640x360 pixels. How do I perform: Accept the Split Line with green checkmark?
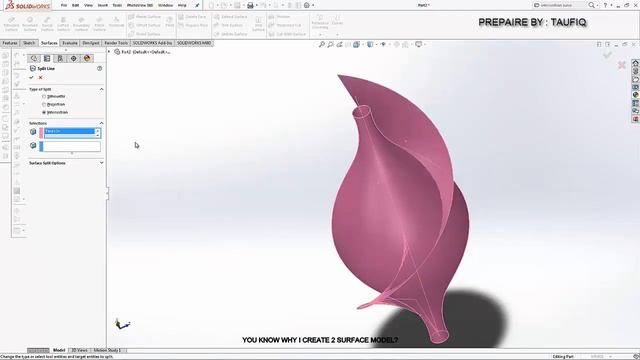[x=31, y=78]
